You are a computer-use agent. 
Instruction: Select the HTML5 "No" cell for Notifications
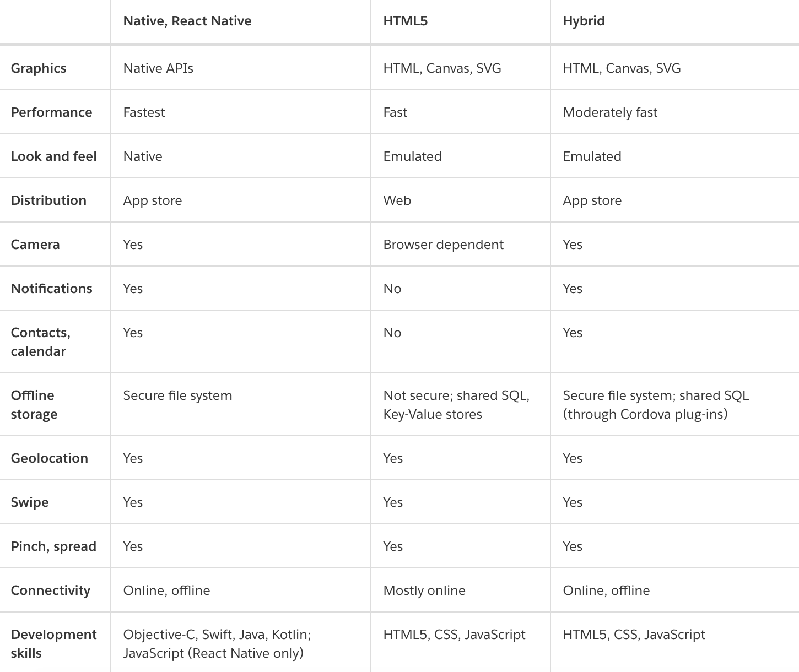point(392,289)
